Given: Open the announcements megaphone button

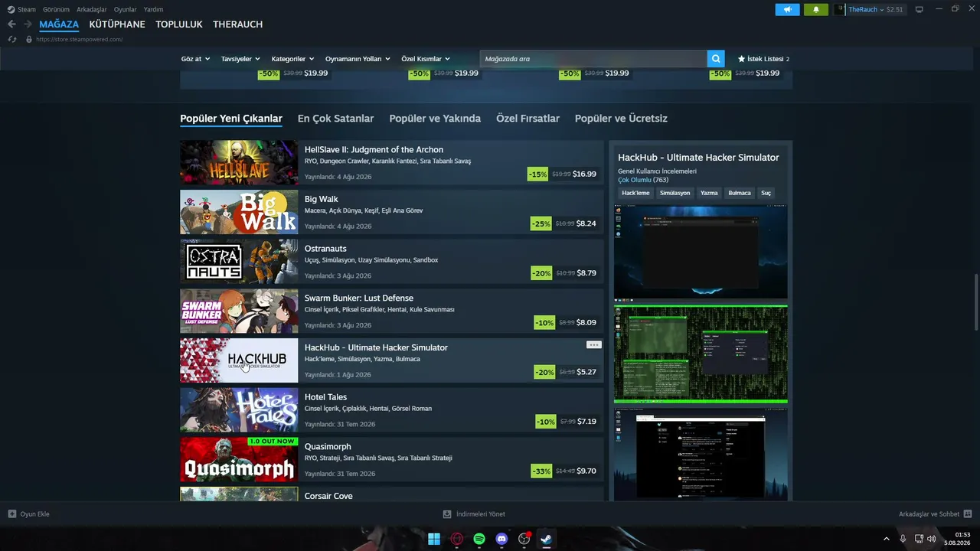Looking at the screenshot, I should (x=787, y=10).
